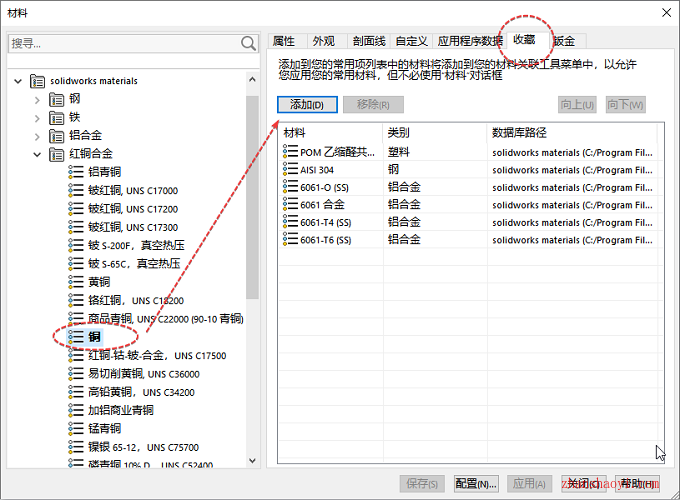Click the 黄铜 material icon
Image resolution: width=680 pixels, height=500 pixels.
pos(75,282)
